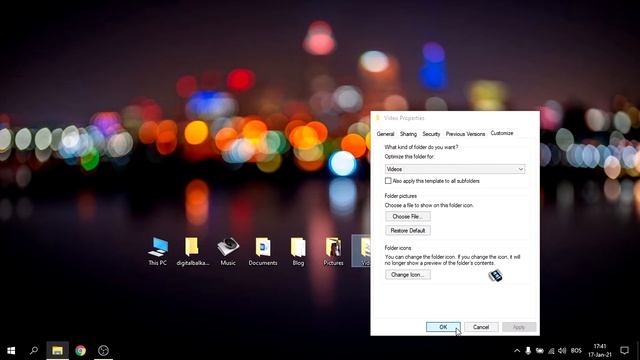Switch to the General tab
640x360 pixels.
[385, 134]
